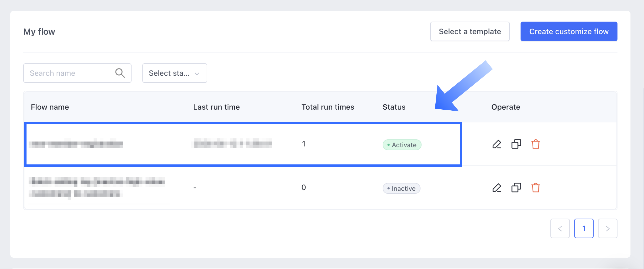
Task: Edit the Inactive flow via pencil icon
Action: click(497, 188)
